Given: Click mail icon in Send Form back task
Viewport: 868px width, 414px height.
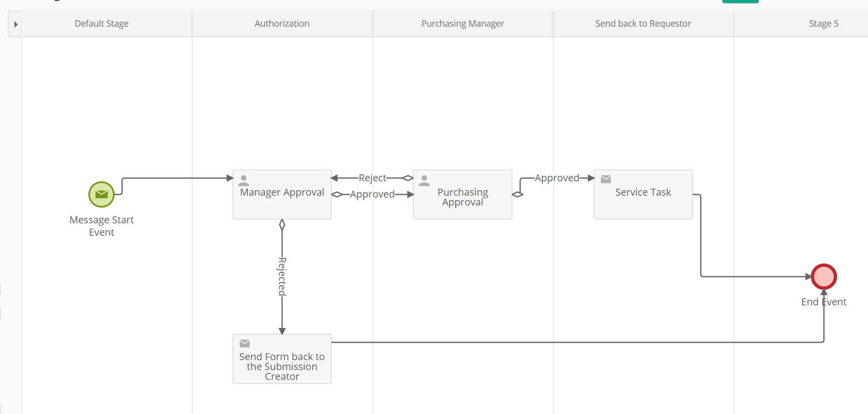Looking at the screenshot, I should click(x=244, y=343).
